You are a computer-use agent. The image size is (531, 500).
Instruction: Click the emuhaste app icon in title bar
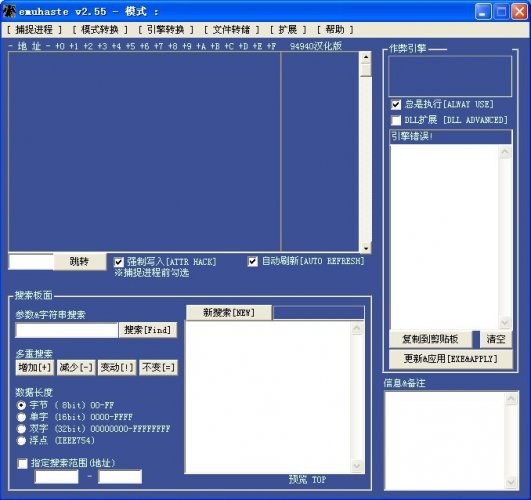click(9, 11)
